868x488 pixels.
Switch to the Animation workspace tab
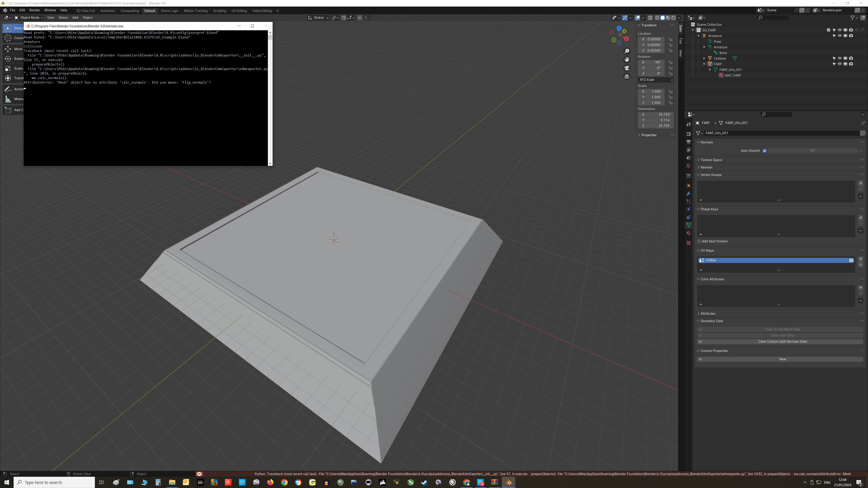108,11
